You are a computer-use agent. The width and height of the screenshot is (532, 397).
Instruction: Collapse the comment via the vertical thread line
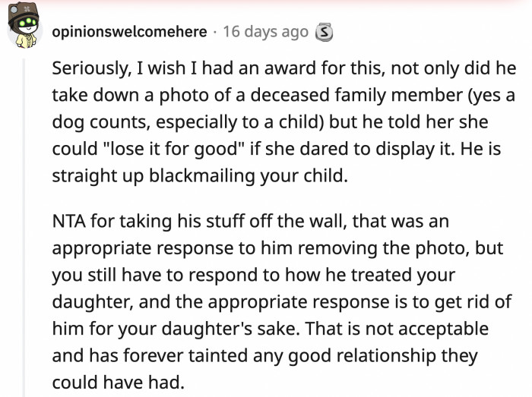pos(24,228)
